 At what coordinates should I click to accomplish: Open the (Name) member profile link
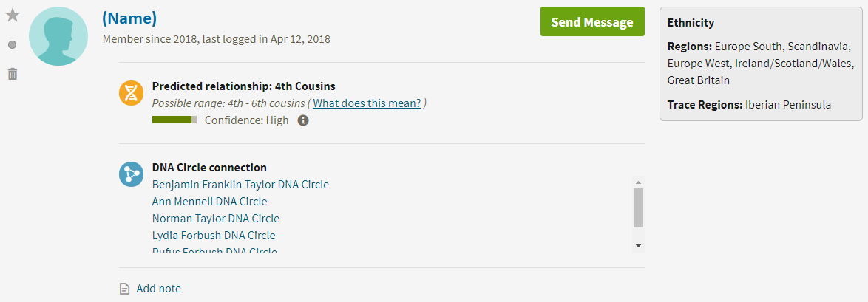click(129, 19)
